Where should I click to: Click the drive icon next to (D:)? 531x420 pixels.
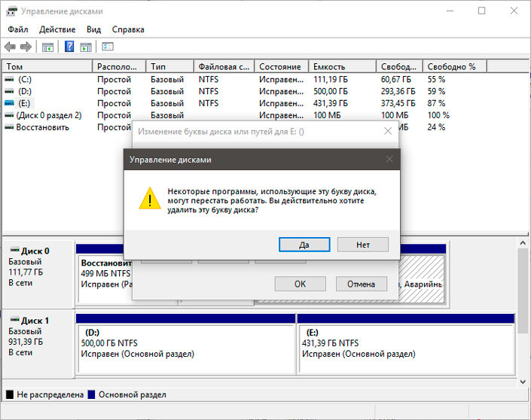[10, 91]
